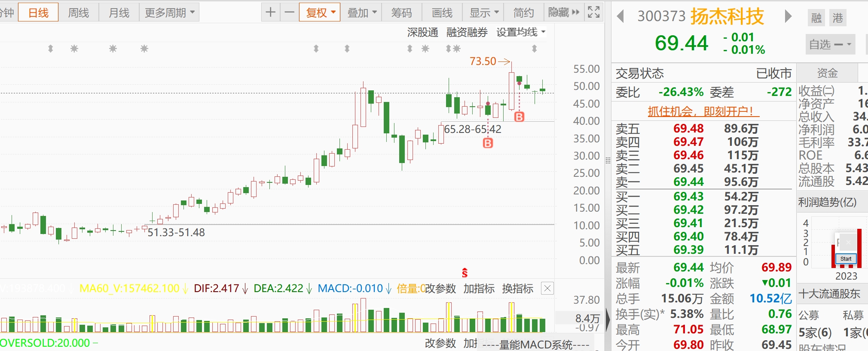The width and height of the screenshot is (868, 351).
Task: Switch to 简约 simple mode
Action: click(523, 12)
